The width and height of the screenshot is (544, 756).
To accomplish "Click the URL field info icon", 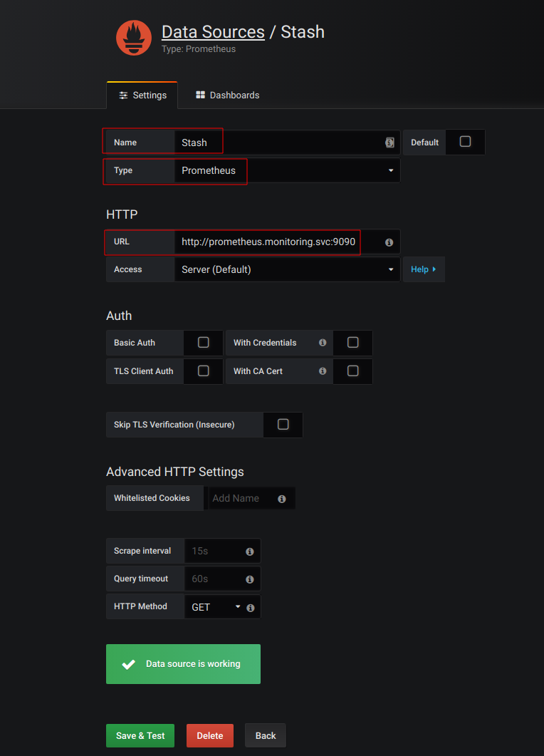I will (389, 242).
